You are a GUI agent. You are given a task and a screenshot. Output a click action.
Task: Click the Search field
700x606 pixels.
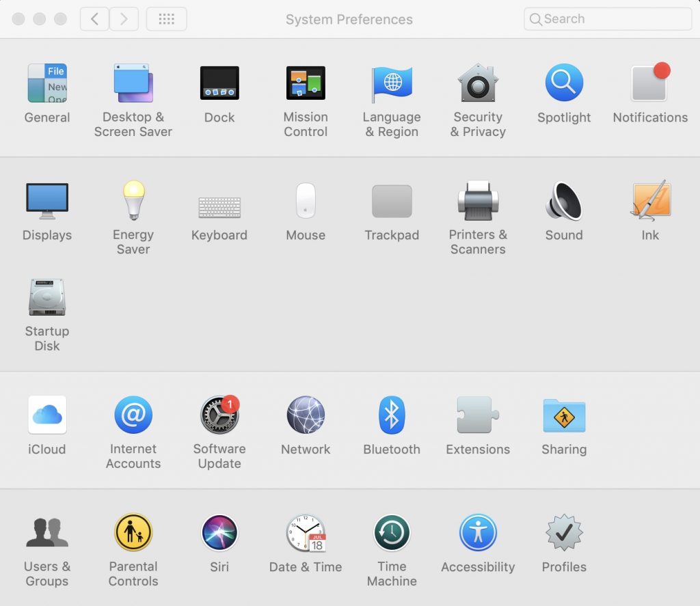(x=606, y=19)
